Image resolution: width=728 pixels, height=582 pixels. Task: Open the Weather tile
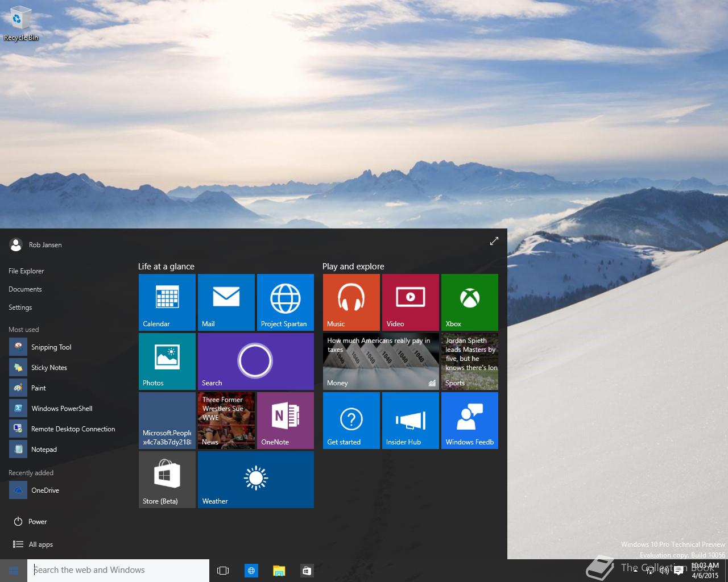tap(256, 480)
